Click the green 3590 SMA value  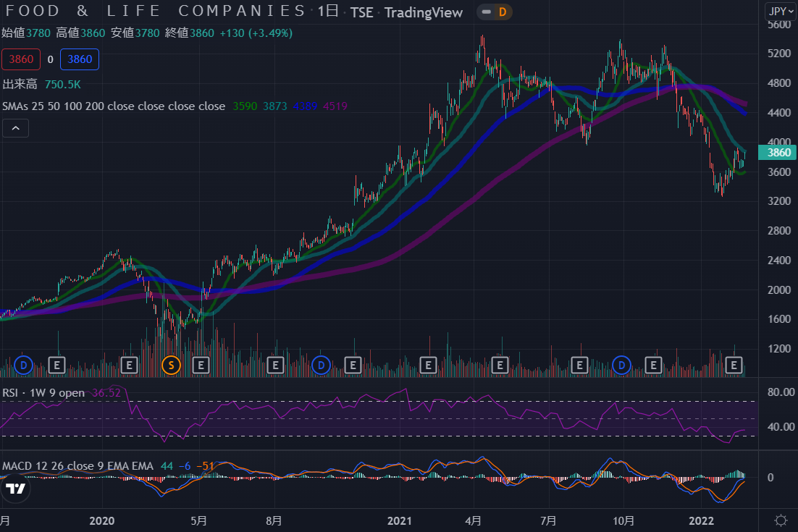[245, 106]
